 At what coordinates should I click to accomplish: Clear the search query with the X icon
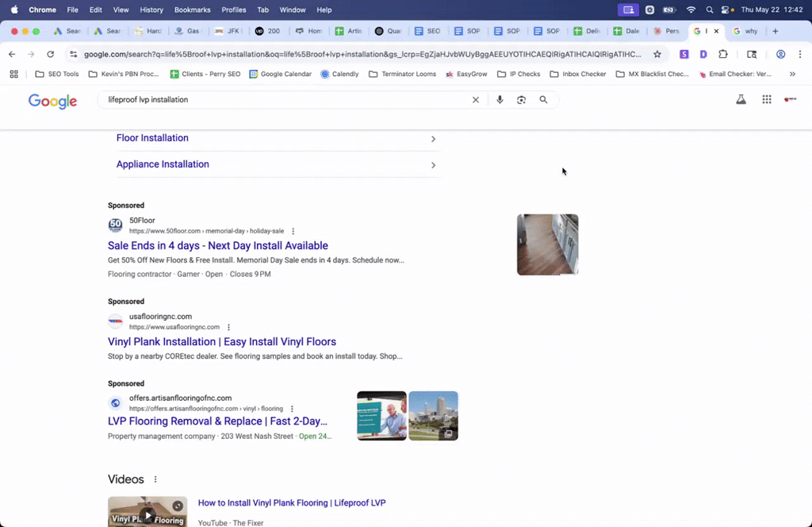point(475,100)
